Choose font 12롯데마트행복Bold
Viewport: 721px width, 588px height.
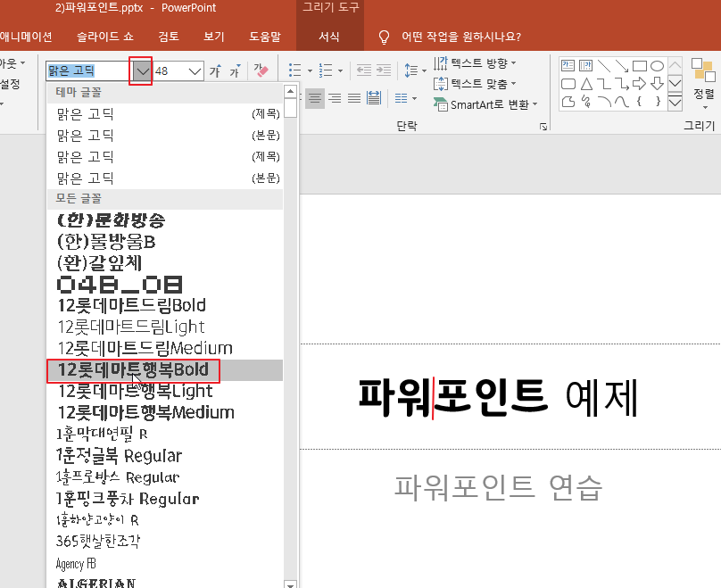tap(165, 370)
